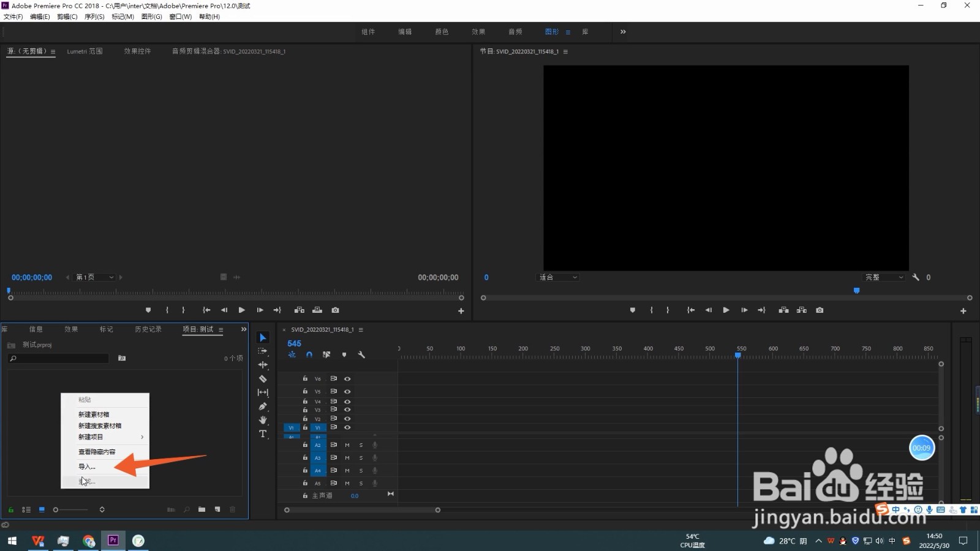Open the 文件(F) menu
The image size is (980, 551).
(13, 17)
